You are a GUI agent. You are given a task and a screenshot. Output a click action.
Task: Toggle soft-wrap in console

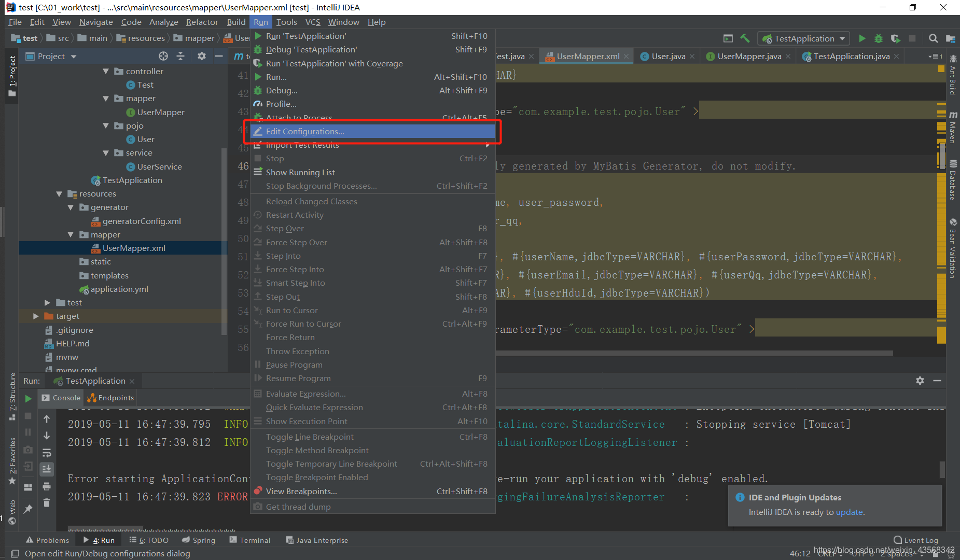pyautogui.click(x=47, y=453)
